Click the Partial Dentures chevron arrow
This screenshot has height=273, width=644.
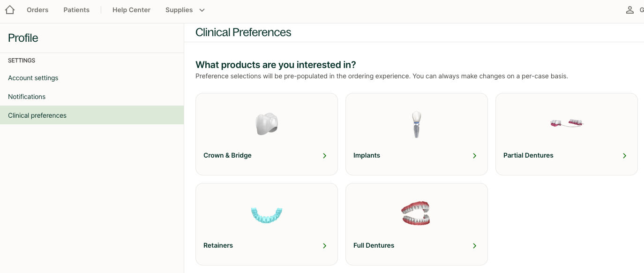click(x=624, y=156)
